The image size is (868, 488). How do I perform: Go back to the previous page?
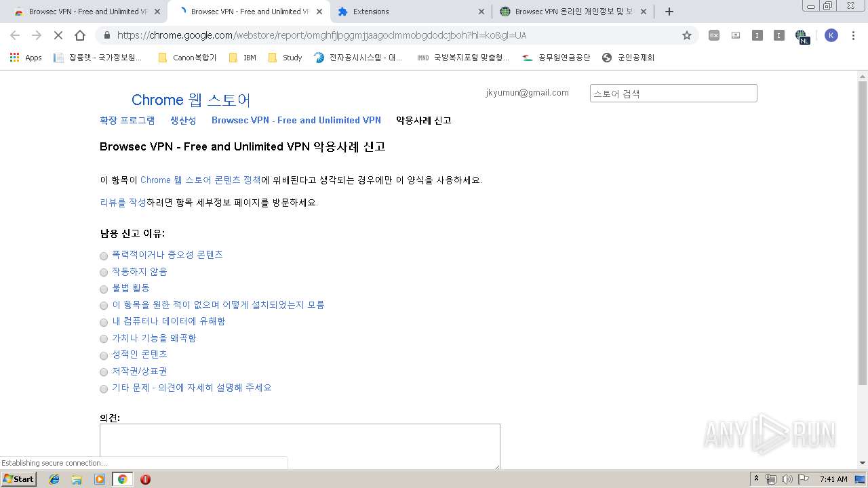[x=15, y=35]
